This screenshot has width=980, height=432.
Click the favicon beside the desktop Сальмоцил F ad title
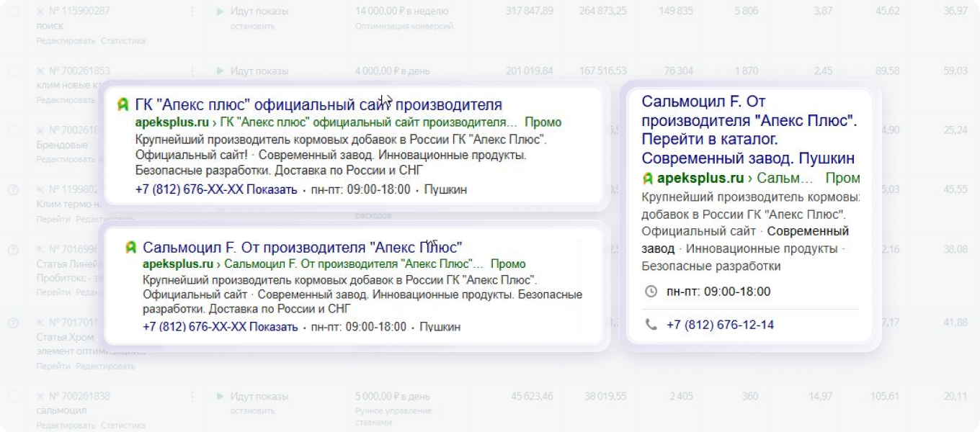(131, 247)
